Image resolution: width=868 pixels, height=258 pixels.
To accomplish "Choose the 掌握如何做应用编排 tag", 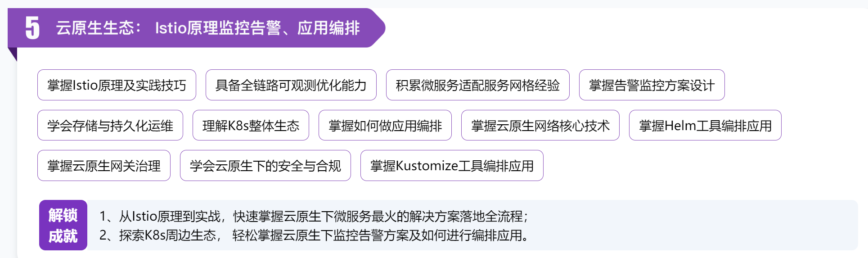I will tap(385, 126).
